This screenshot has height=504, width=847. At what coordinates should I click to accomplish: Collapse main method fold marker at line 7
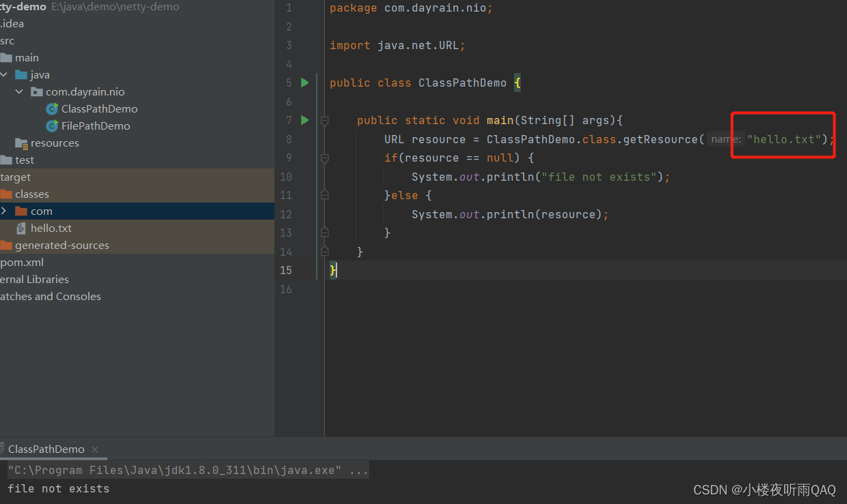click(325, 121)
